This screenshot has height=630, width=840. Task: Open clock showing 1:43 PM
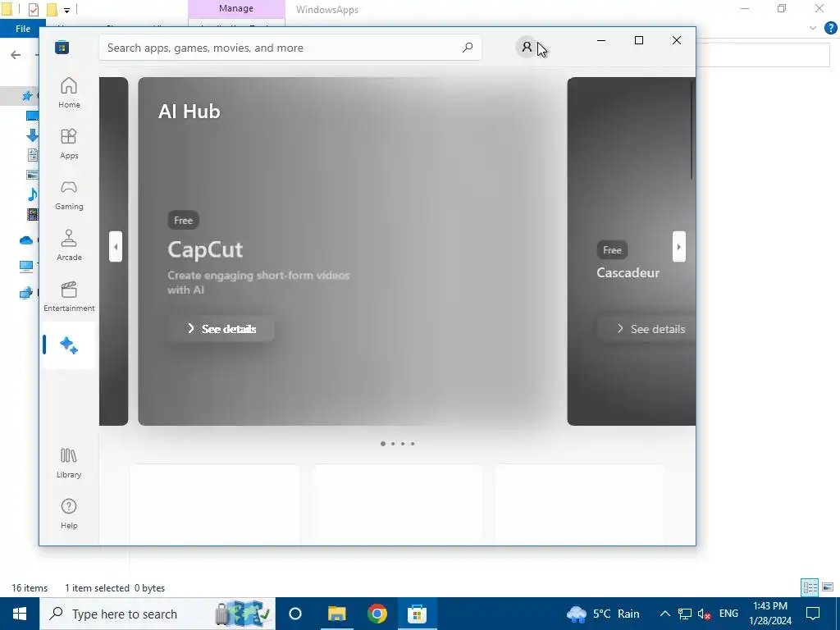770,614
